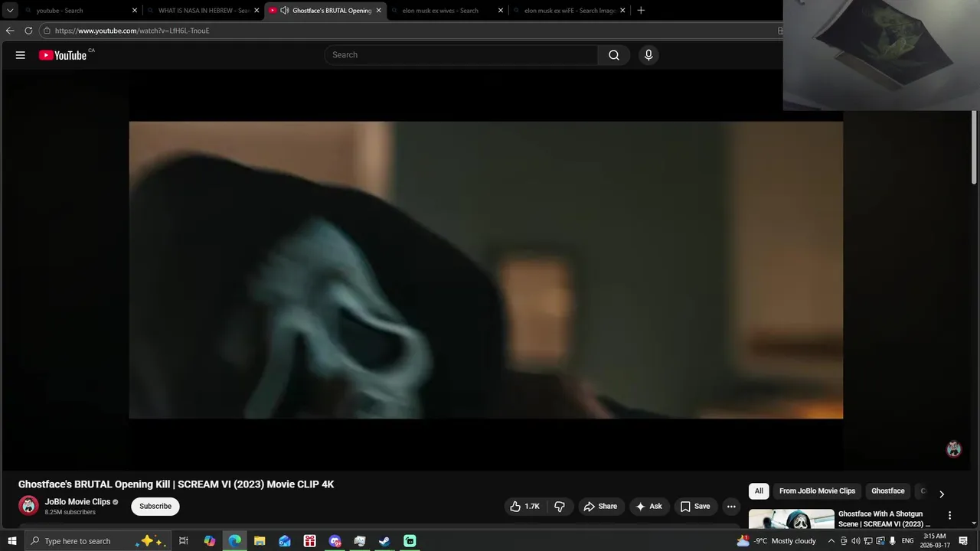This screenshot has height=551, width=980.
Task: Expand the tab search dropdown arrow
Action: [x=10, y=11]
